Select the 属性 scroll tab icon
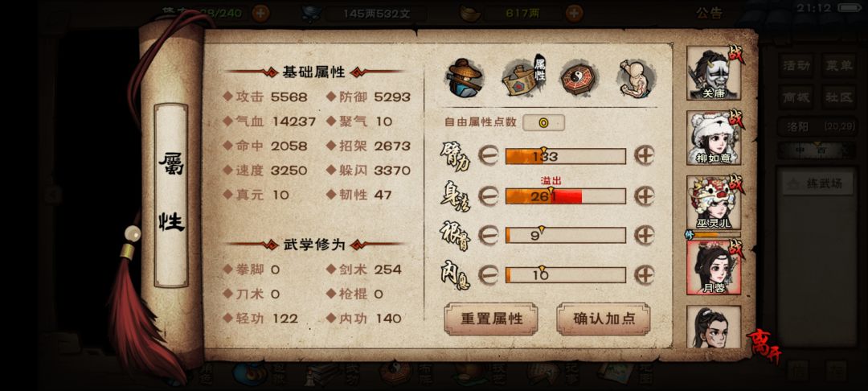The image size is (868, 391). click(524, 77)
